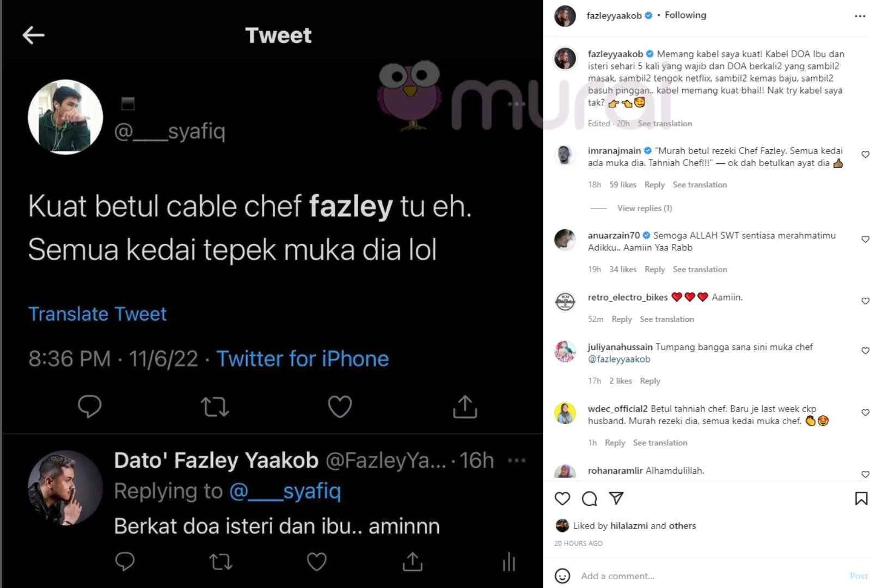Click the share icon under the main tweet
The width and height of the screenshot is (870, 588).
464,407
